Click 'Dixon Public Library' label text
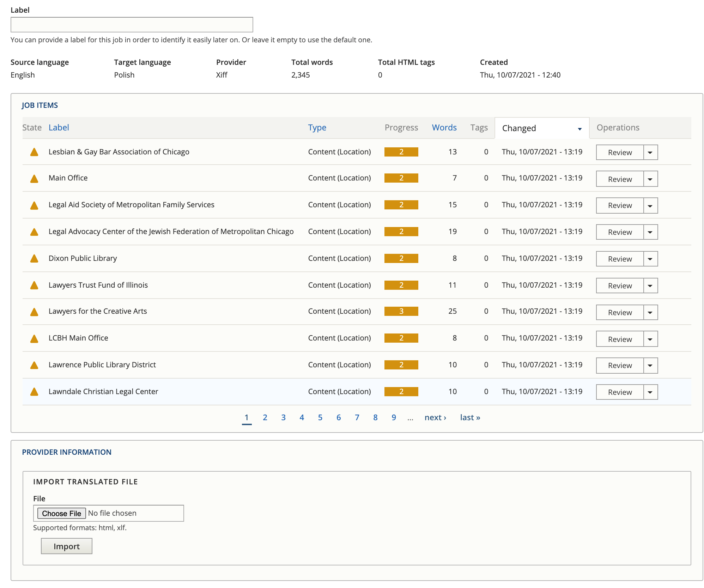This screenshot has width=704, height=588. (x=83, y=258)
